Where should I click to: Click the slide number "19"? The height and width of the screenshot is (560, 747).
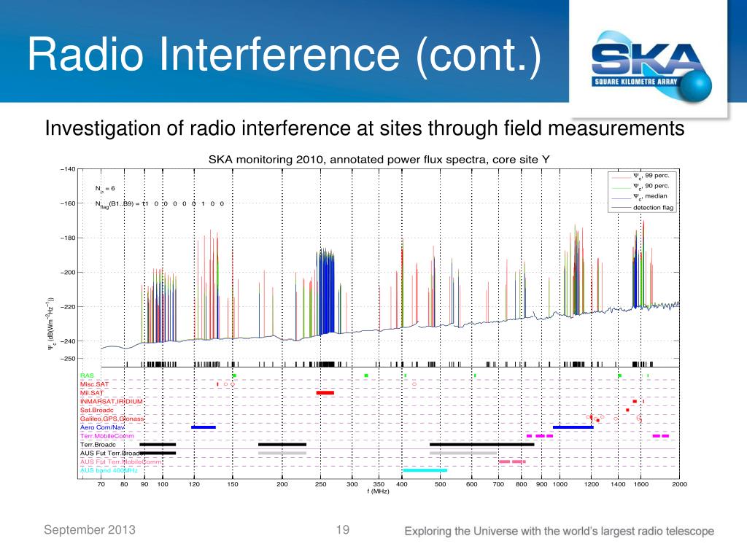point(343,529)
